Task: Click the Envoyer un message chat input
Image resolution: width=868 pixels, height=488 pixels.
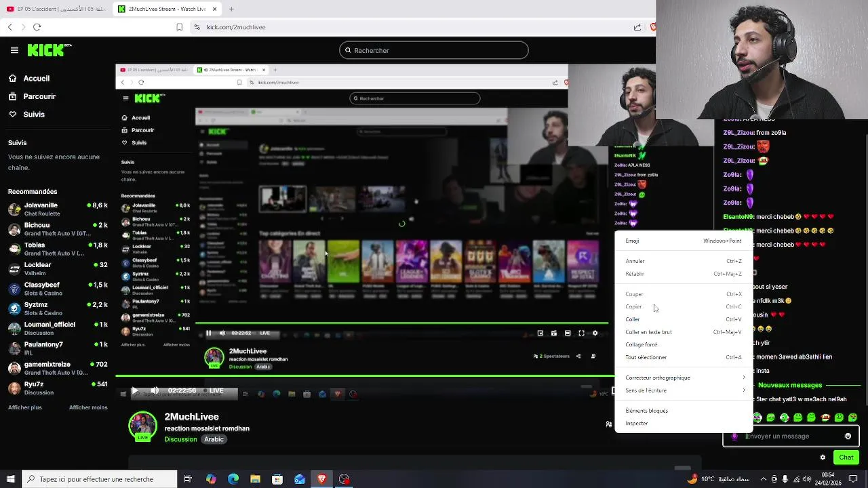Action: [x=791, y=436]
